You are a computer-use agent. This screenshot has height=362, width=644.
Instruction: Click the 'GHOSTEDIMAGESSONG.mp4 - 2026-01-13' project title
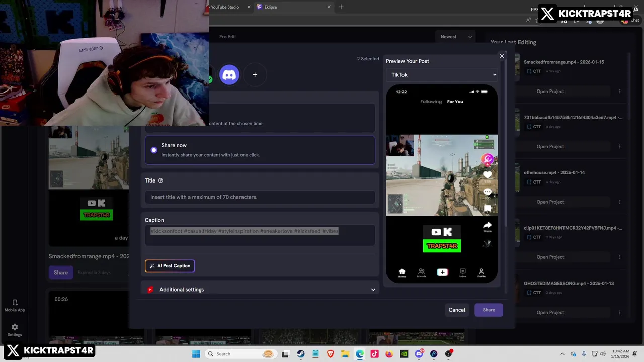pos(569,283)
